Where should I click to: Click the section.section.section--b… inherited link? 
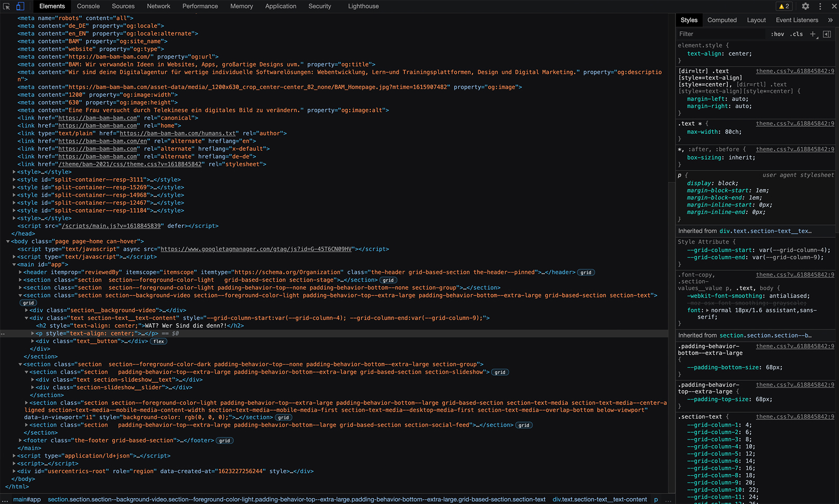click(x=765, y=336)
